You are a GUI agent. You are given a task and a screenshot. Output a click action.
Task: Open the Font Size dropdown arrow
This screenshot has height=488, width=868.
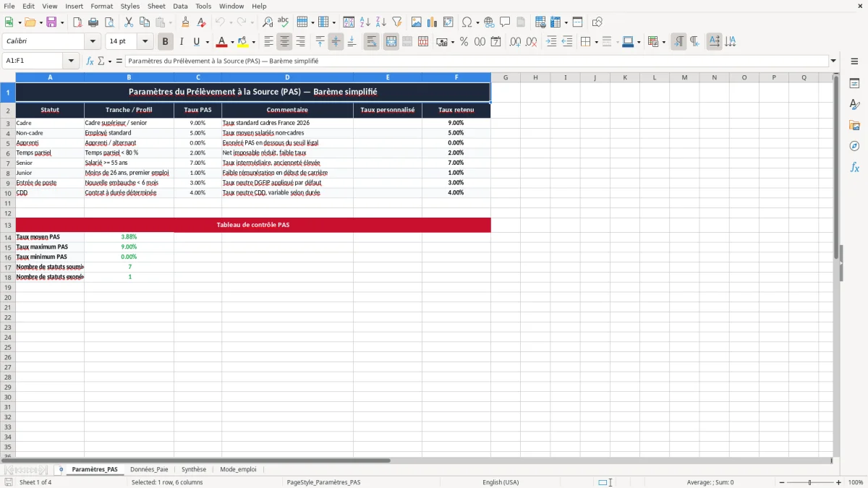click(145, 42)
